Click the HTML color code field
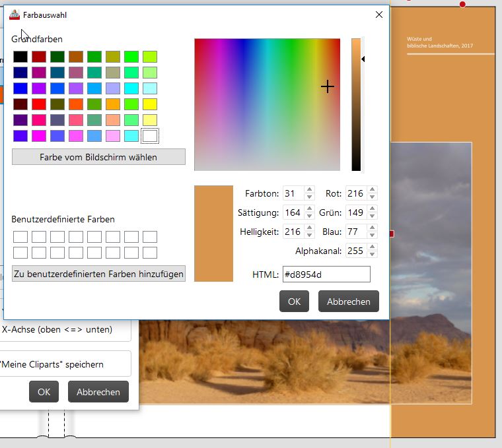 tap(326, 274)
